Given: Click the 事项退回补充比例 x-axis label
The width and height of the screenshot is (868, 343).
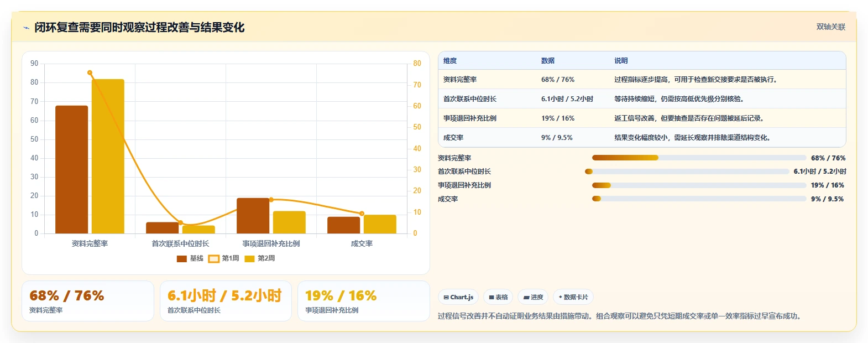Looking at the screenshot, I should (x=271, y=243).
